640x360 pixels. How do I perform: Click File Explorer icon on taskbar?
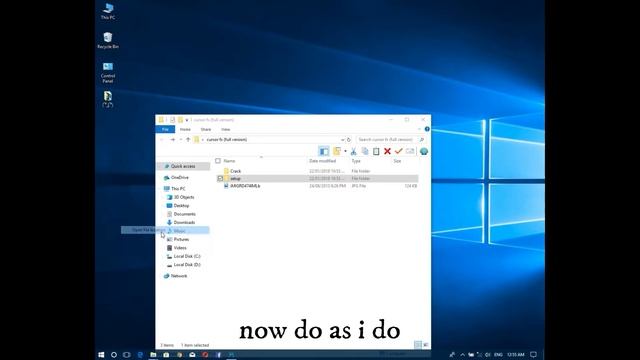click(x=153, y=355)
